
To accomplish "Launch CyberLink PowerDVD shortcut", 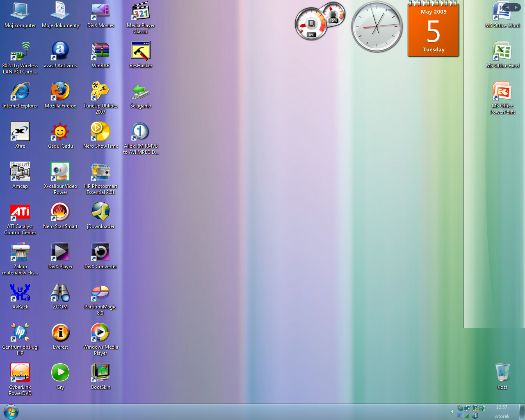I will click(20, 379).
